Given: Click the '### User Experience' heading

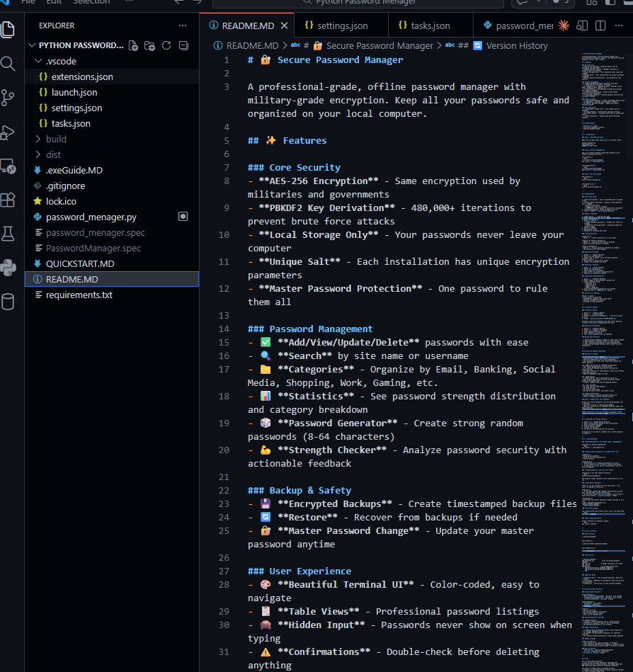Looking at the screenshot, I should coord(300,571).
